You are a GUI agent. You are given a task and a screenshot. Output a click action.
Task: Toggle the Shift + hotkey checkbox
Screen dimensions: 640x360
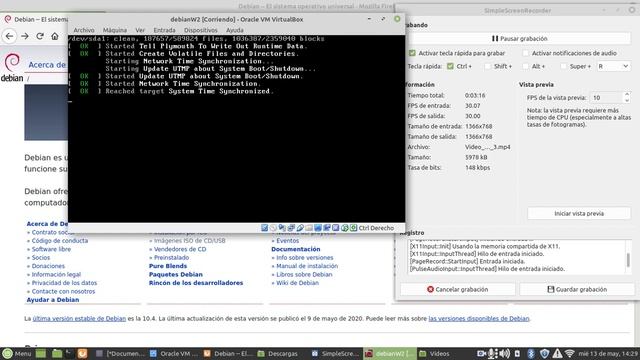488,66
